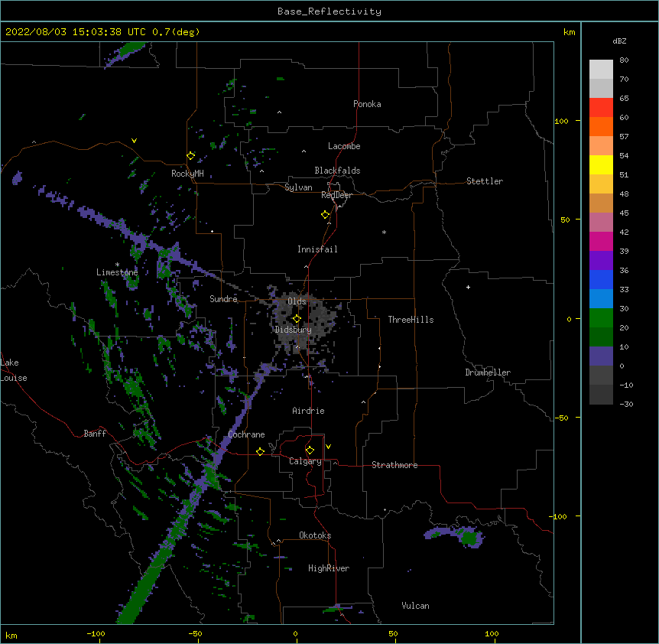Click the Blackfalds label

click(x=337, y=171)
